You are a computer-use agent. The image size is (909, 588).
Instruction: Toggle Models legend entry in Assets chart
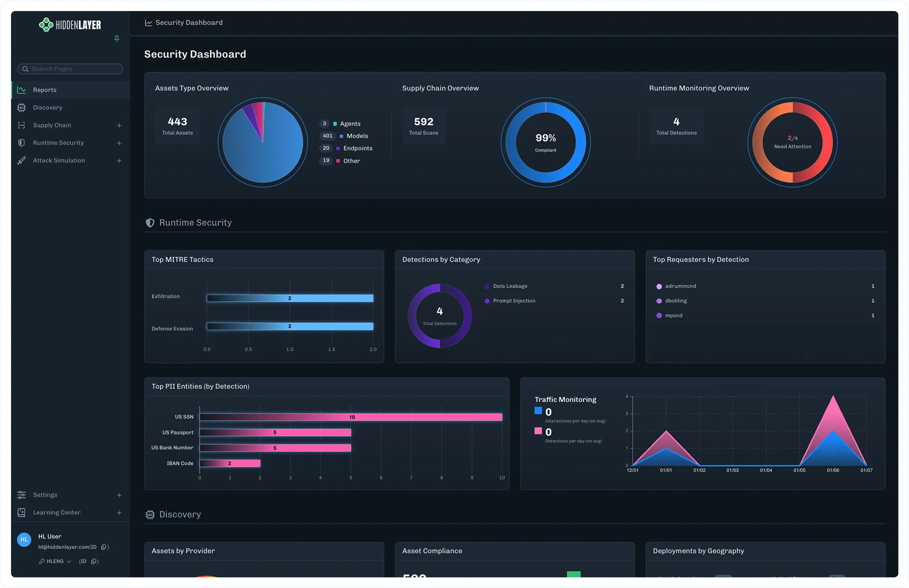pyautogui.click(x=357, y=136)
